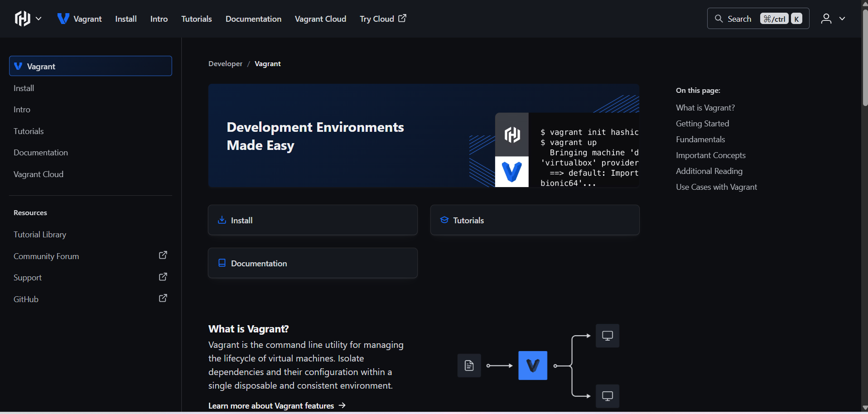Click the Vagrant V tile in hero banner
Image resolution: width=868 pixels, height=414 pixels.
point(512,172)
